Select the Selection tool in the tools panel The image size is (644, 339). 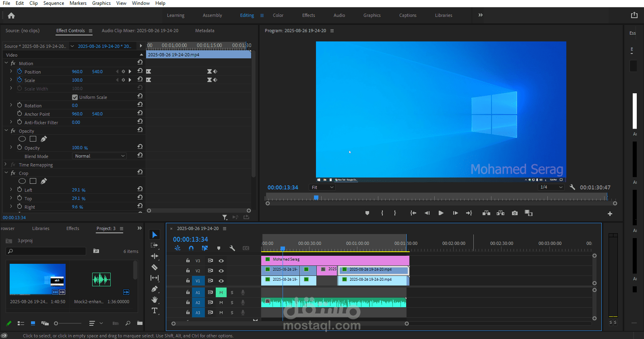click(x=155, y=234)
